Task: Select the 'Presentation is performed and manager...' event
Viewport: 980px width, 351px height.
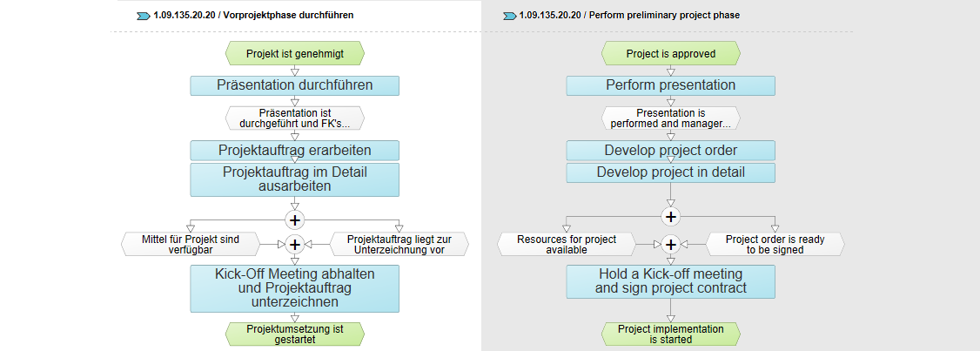Action: pos(671,118)
